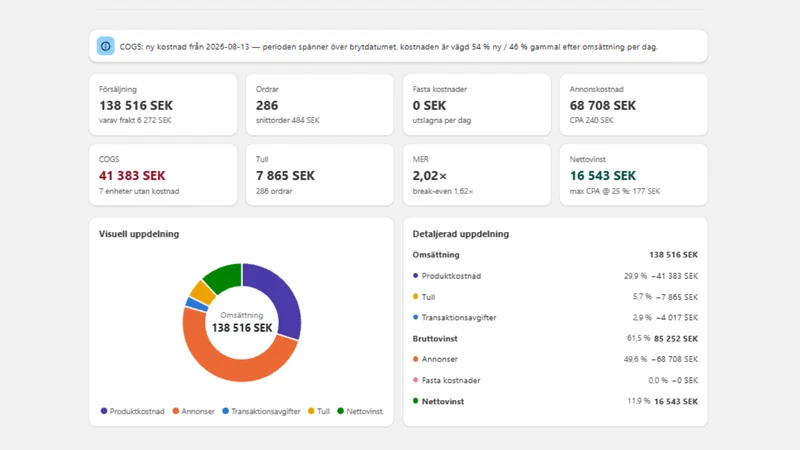This screenshot has height=450, width=800.
Task: Select the Bruttovinst row in detailed breakdown
Action: [555, 338]
